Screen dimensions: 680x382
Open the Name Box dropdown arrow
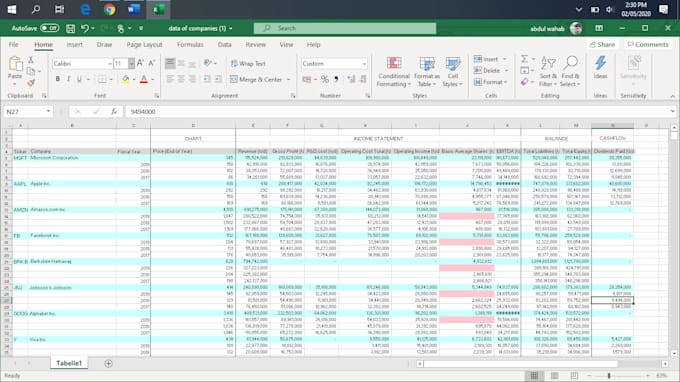coord(48,111)
